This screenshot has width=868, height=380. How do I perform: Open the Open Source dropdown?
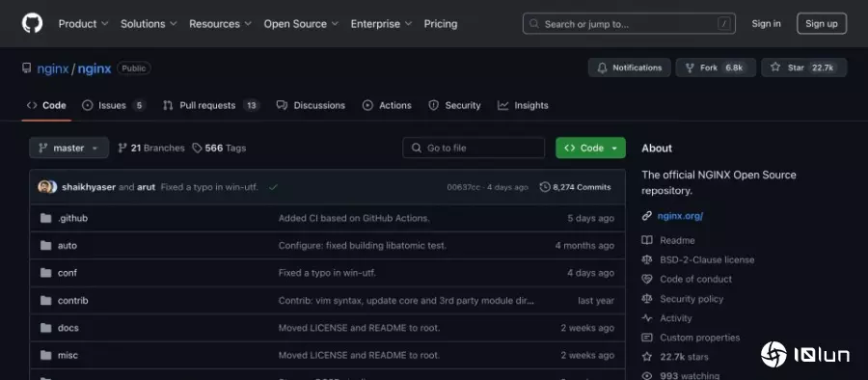pyautogui.click(x=301, y=24)
